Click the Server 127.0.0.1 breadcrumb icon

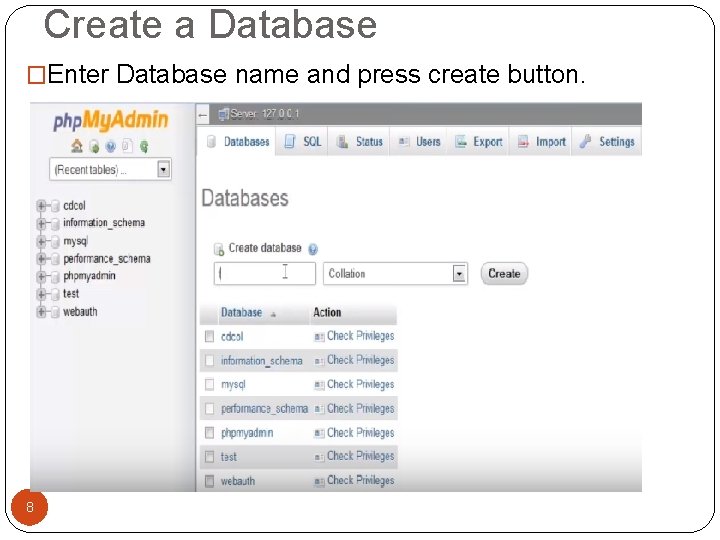223,113
